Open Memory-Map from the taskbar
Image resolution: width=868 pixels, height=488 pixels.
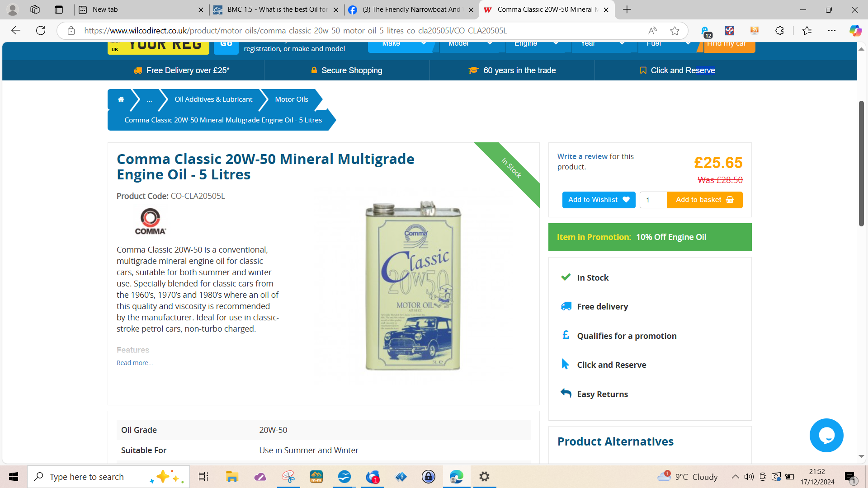[316, 477]
